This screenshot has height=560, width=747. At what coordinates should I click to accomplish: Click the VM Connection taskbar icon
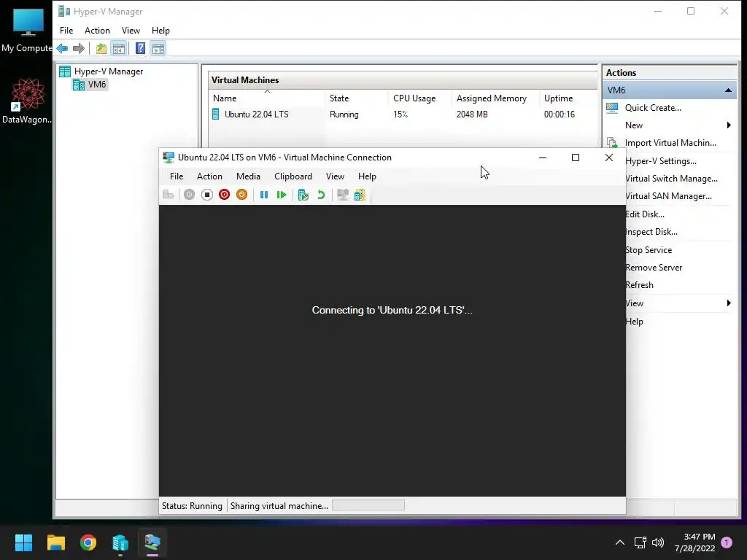pyautogui.click(x=152, y=542)
